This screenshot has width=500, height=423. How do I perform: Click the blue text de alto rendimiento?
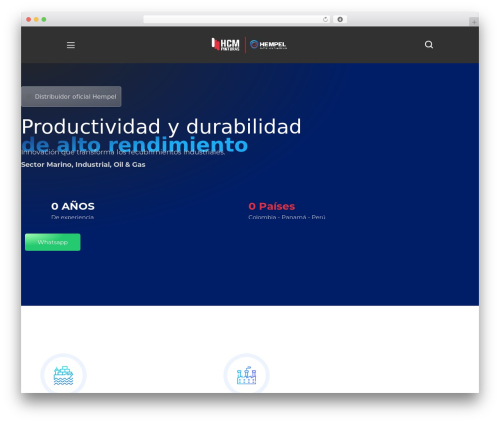coord(135,145)
